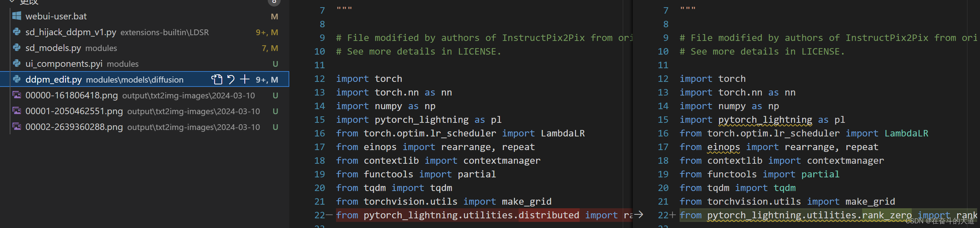This screenshot has height=228, width=980.
Task: Click image icon beside 00001-2050462551.png
Action: pyautogui.click(x=17, y=111)
